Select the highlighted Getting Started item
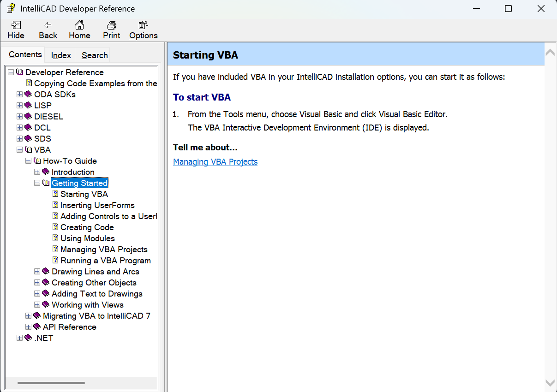Screen dimensions: 557x392 click(x=79, y=183)
